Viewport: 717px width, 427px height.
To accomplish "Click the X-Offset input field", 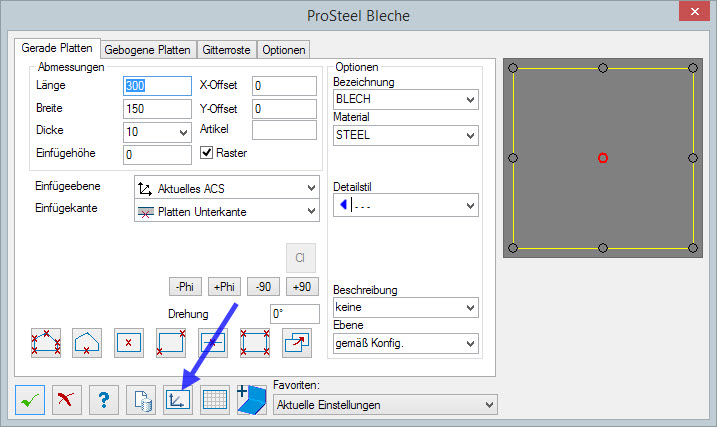I will point(284,86).
